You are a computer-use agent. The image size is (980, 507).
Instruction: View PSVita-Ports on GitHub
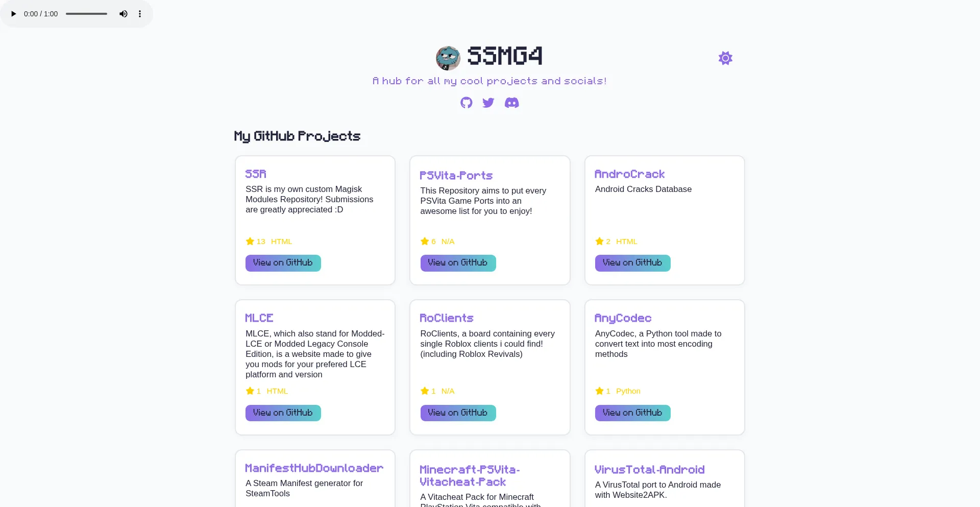(458, 263)
